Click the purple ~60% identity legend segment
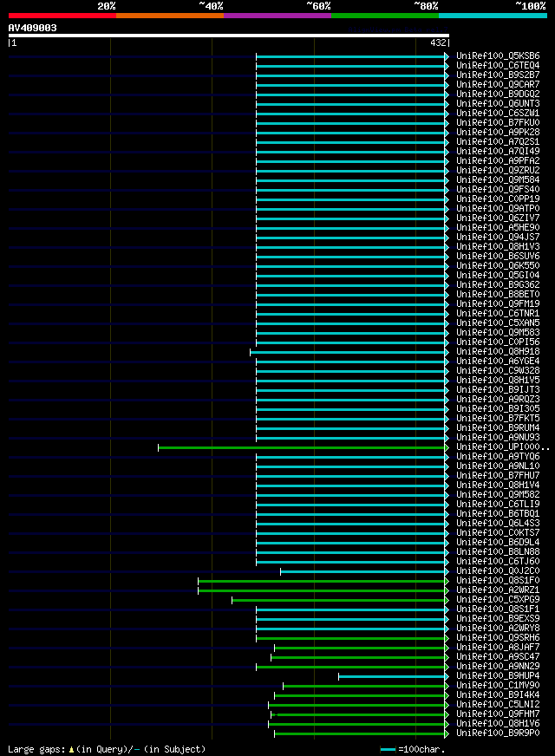The image size is (555, 756). point(277,16)
